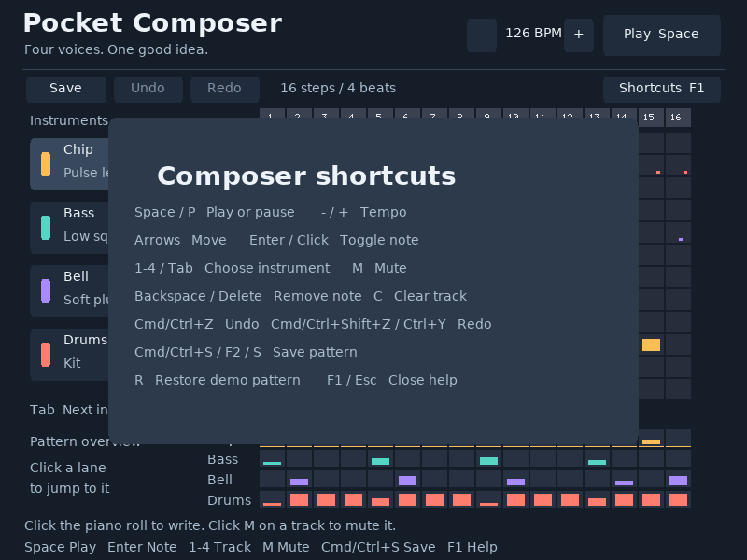This screenshot has width=747, height=560.
Task: Select the Bell instrument card
Action: pos(69,291)
